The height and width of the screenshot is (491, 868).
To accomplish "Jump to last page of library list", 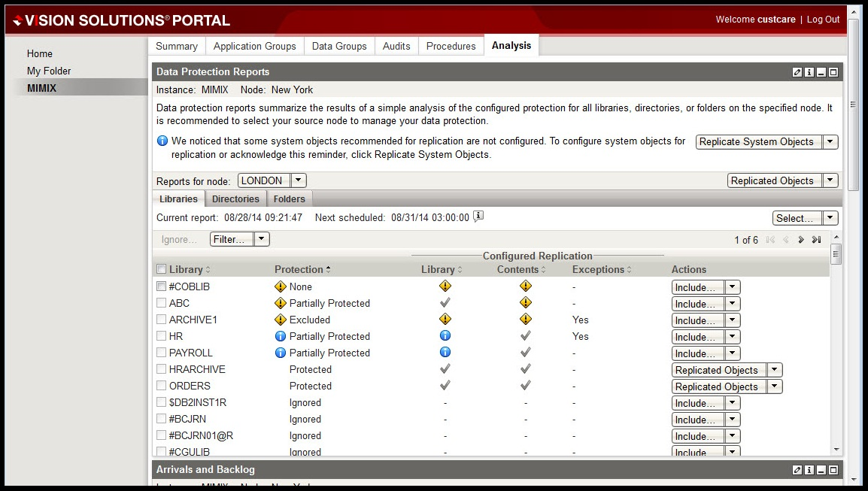I will pos(816,240).
